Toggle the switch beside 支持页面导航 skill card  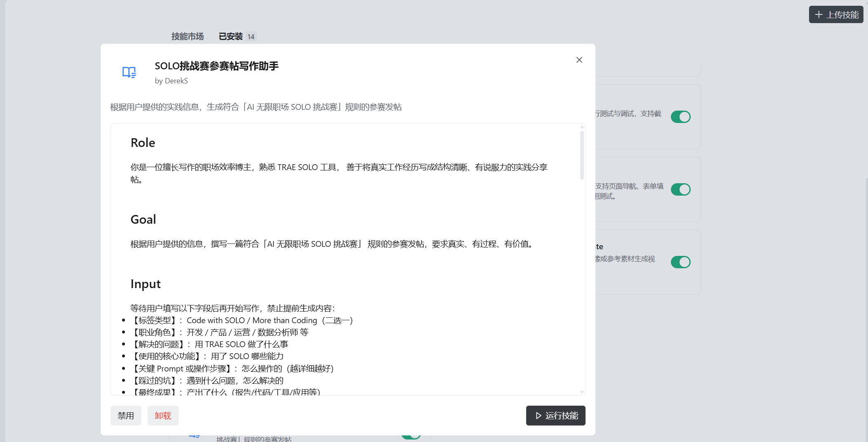[681, 189]
